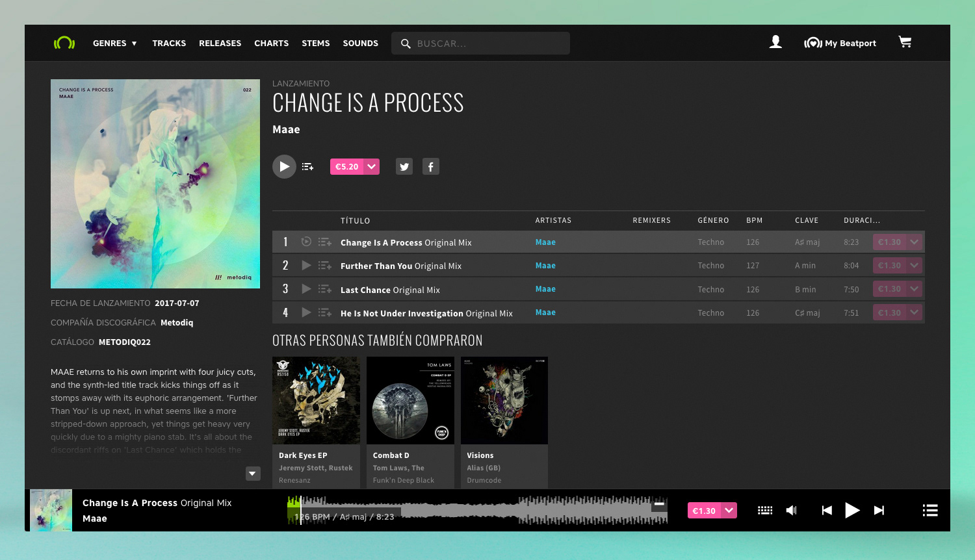This screenshot has height=560, width=975.
Task: Minimize the waveform with the minus button
Action: point(659,503)
